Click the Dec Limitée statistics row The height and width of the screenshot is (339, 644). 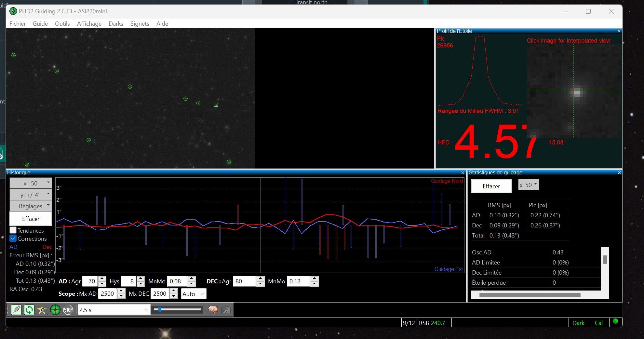(536, 272)
